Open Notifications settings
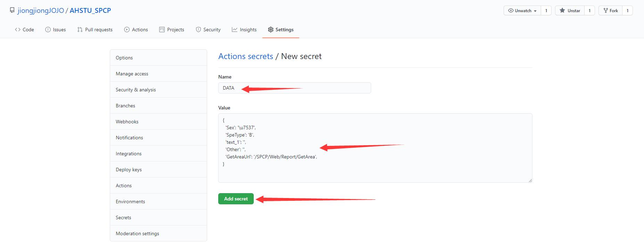This screenshot has height=247, width=644. click(x=158, y=138)
